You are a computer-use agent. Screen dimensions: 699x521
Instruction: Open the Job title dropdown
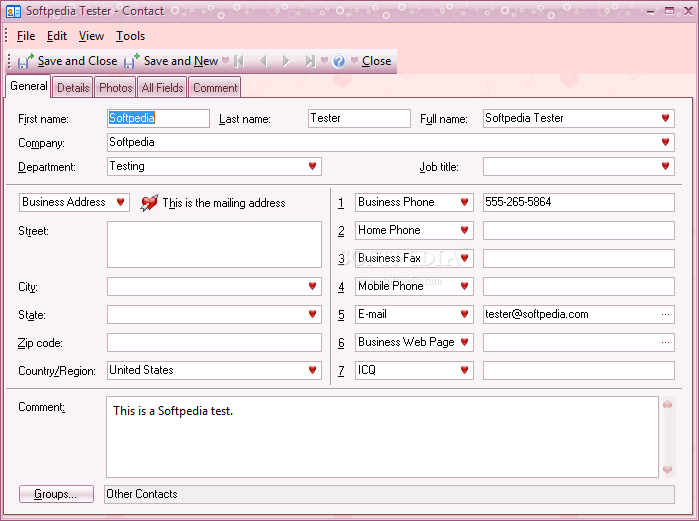[666, 166]
